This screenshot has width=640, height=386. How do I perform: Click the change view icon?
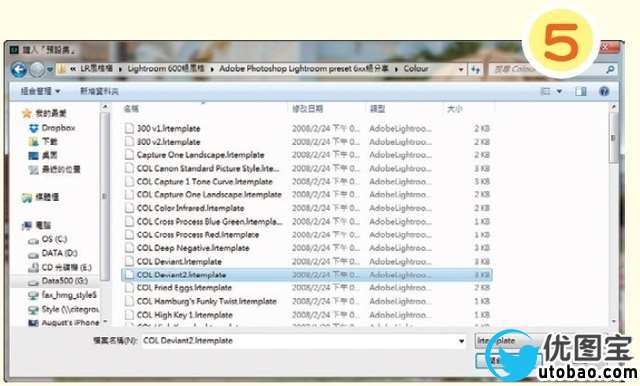coord(545,91)
